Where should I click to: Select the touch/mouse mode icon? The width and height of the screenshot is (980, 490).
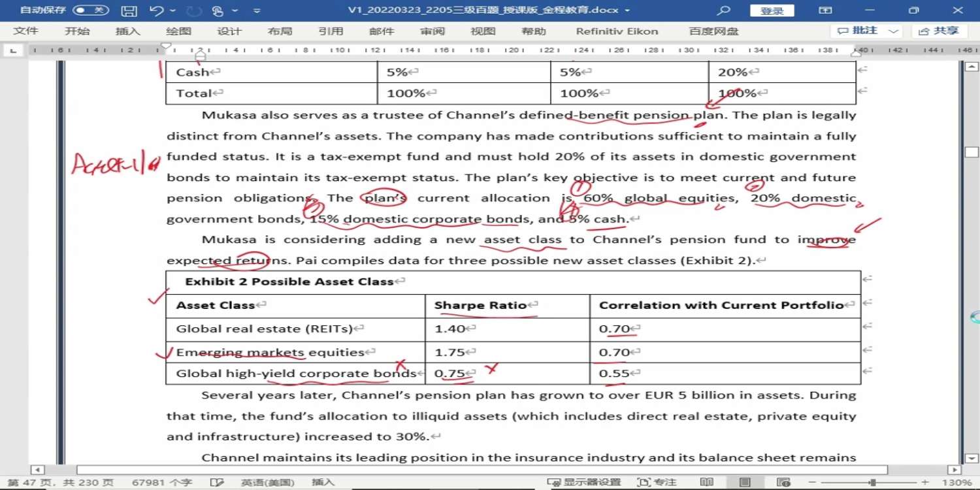[218, 10]
